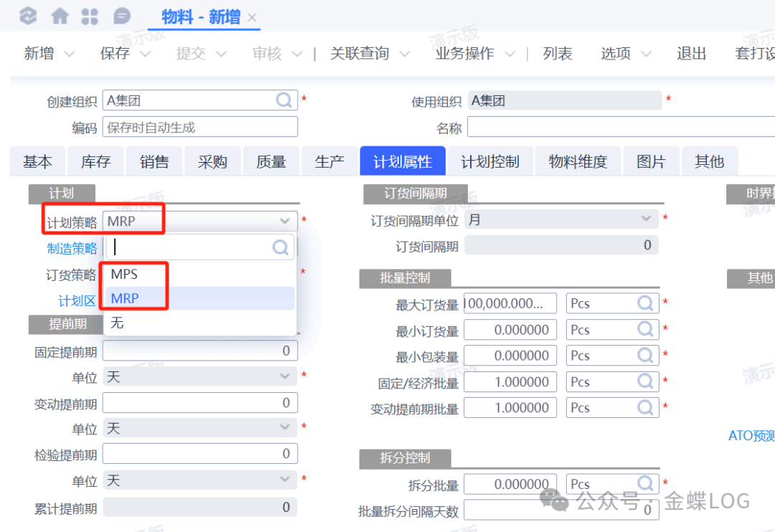Click the 制造策略 link label
This screenshot has height=532, width=775.
point(72,248)
